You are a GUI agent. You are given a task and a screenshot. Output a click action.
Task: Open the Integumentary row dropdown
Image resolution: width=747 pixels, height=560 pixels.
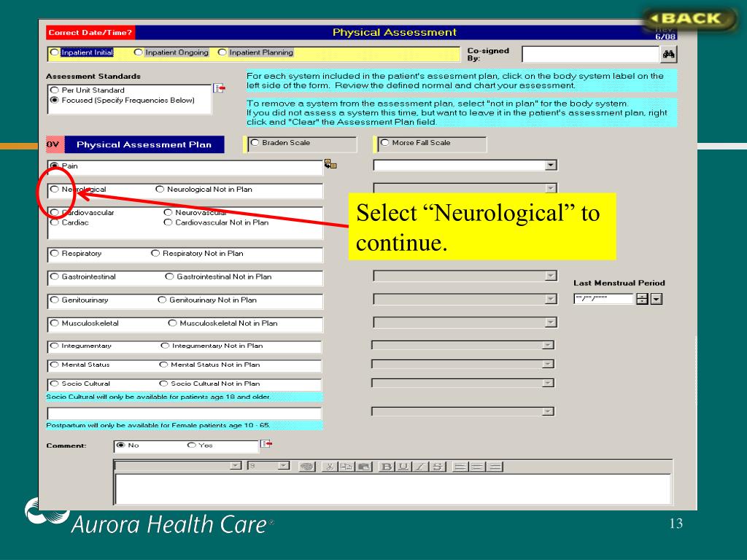tap(548, 345)
